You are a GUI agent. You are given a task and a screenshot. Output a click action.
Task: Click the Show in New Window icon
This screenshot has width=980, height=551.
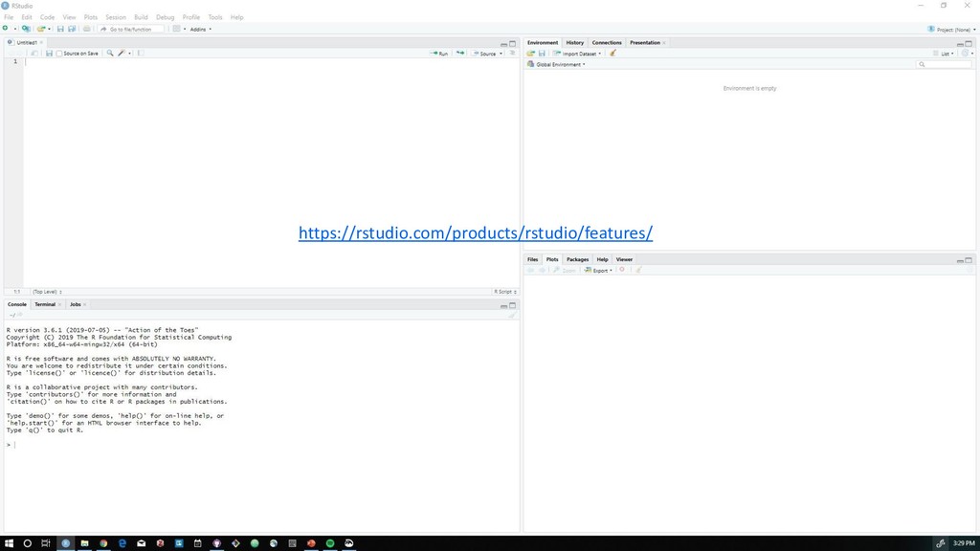(34, 54)
